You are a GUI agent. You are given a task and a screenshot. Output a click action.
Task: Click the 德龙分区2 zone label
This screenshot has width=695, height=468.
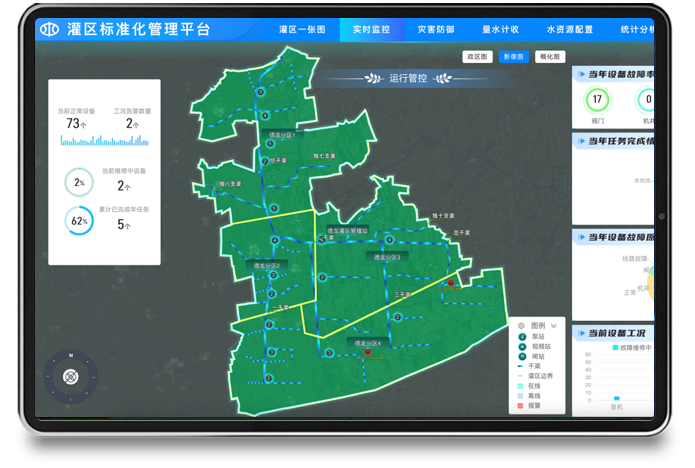click(x=264, y=264)
